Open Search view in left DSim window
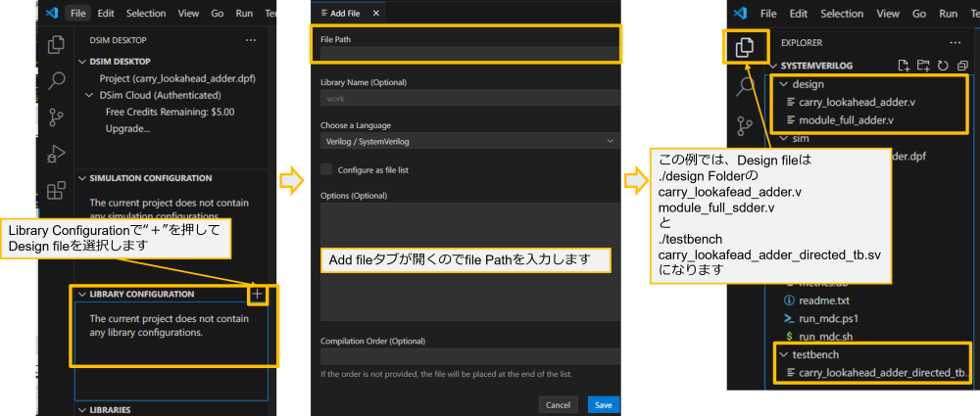The width and height of the screenshot is (980, 416). (56, 80)
